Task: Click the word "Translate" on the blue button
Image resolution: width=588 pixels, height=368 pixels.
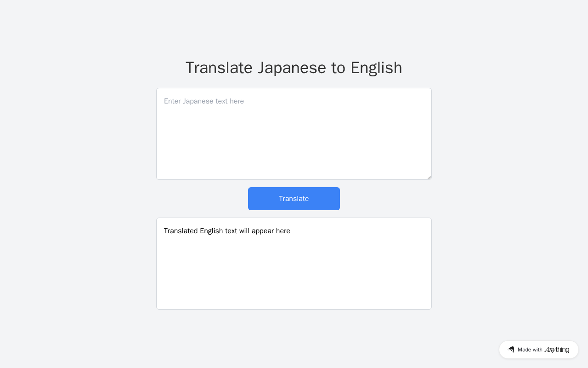Action: [x=294, y=199]
